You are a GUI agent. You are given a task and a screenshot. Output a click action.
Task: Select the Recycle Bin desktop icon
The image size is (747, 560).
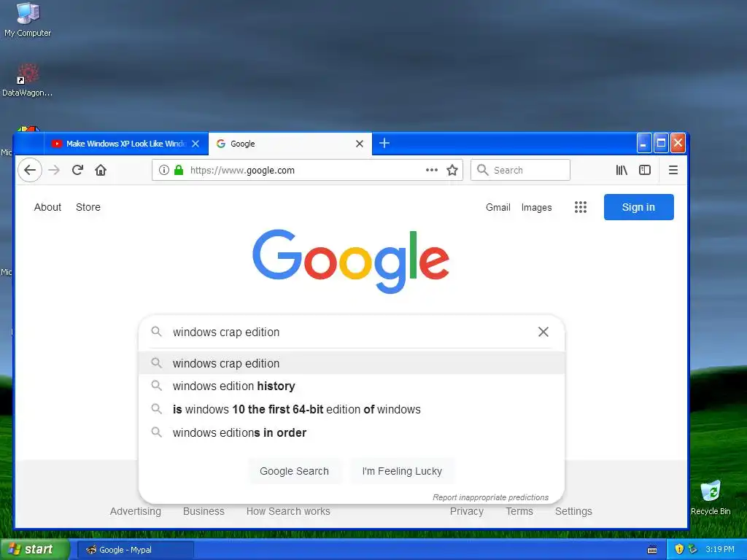[711, 497]
